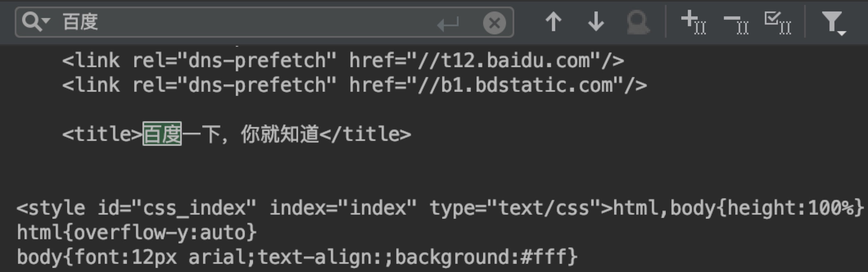Open the filter search results funnel
868x272 pixels.
833,23
